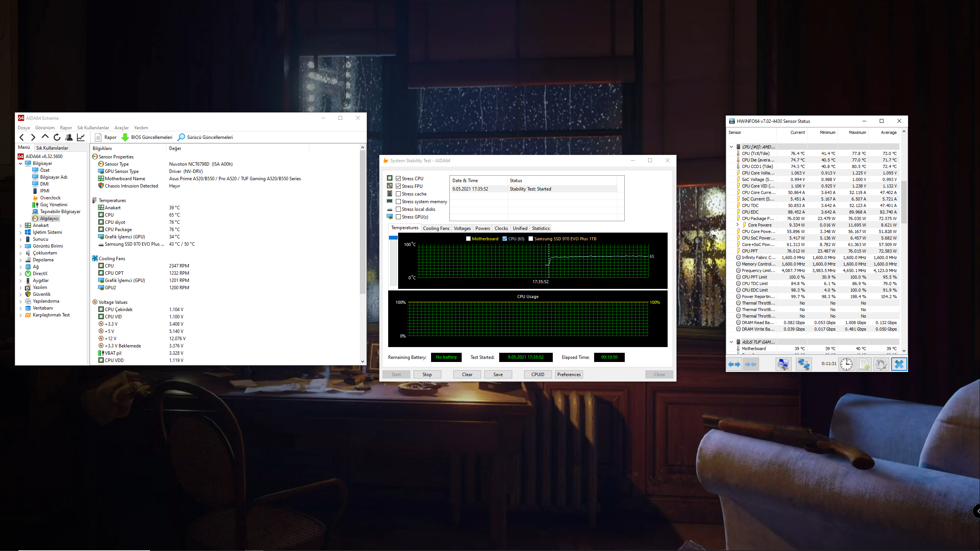
Task: Click HWiNFO network monitors icon
Action: [x=803, y=364]
